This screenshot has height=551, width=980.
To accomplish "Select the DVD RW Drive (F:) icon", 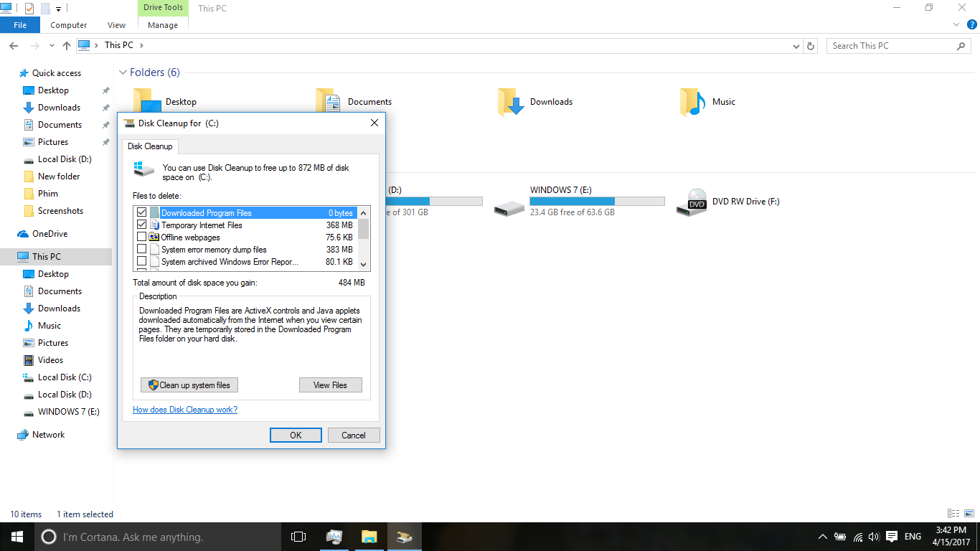I will 693,202.
